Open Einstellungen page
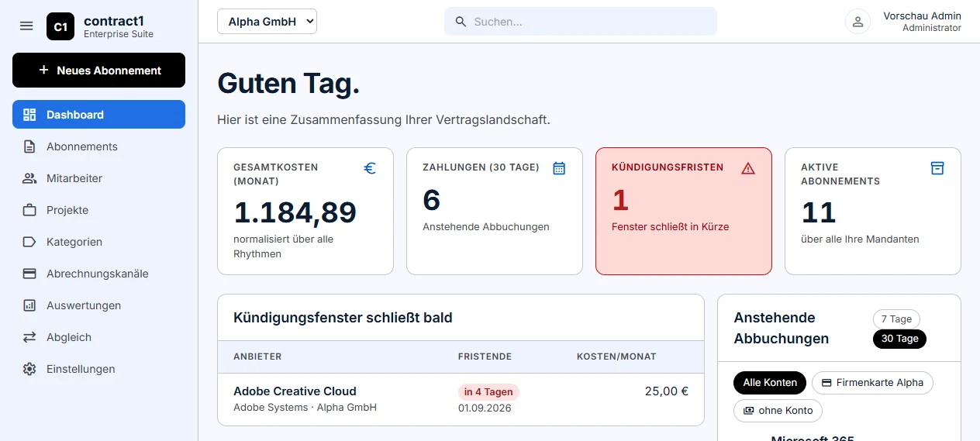 (98, 369)
